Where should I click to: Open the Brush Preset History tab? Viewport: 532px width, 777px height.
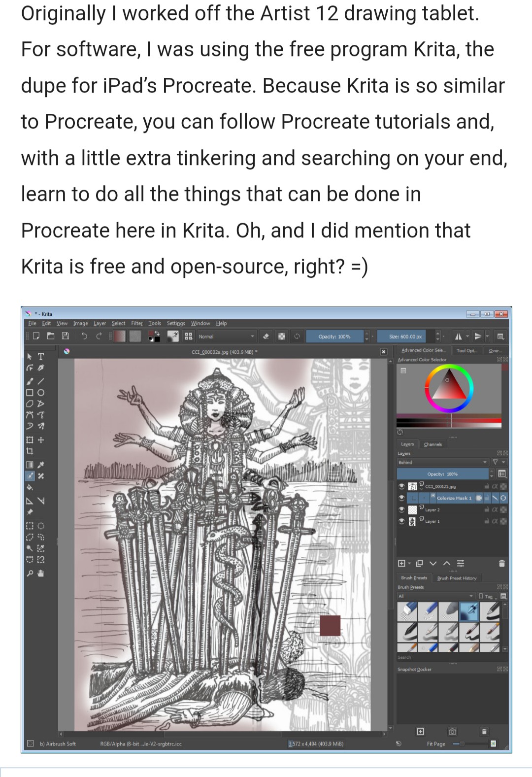[x=457, y=578]
